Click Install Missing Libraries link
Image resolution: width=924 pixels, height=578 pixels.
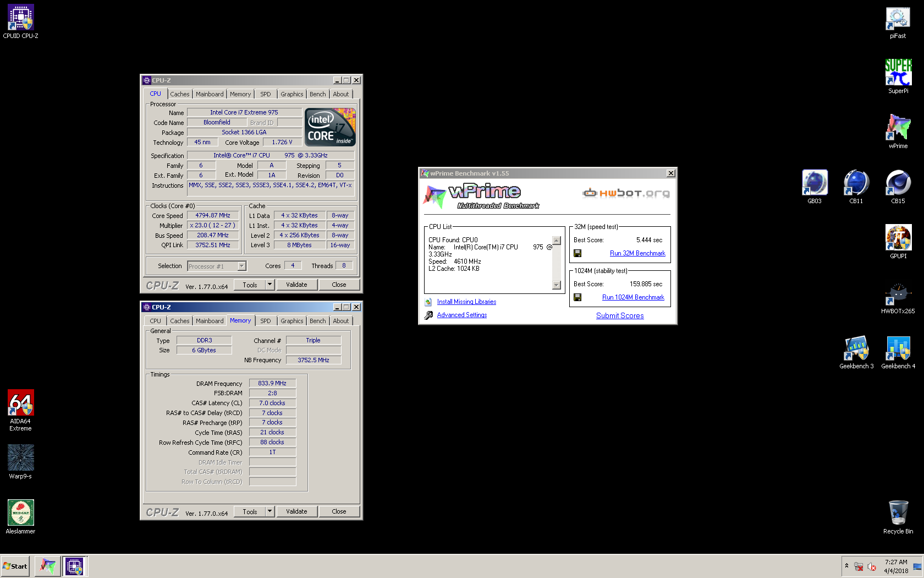(466, 302)
